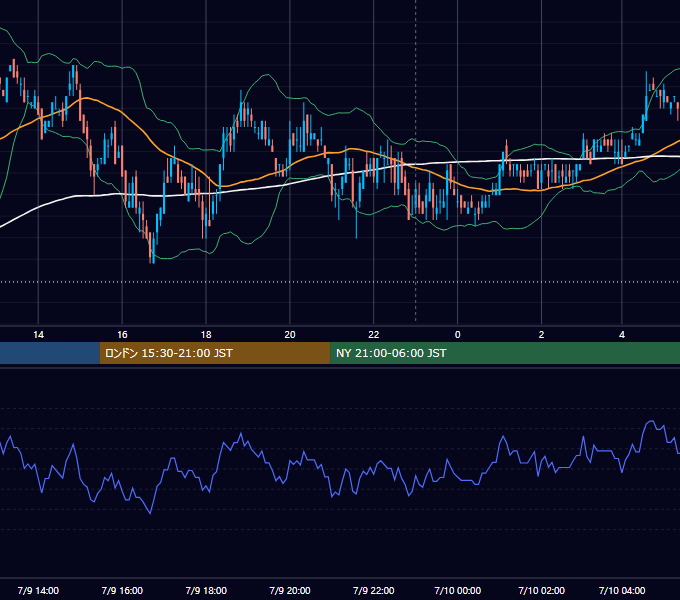This screenshot has width=680, height=600.
Task: Click the 7/10 00:00 time label
Action: (x=458, y=590)
